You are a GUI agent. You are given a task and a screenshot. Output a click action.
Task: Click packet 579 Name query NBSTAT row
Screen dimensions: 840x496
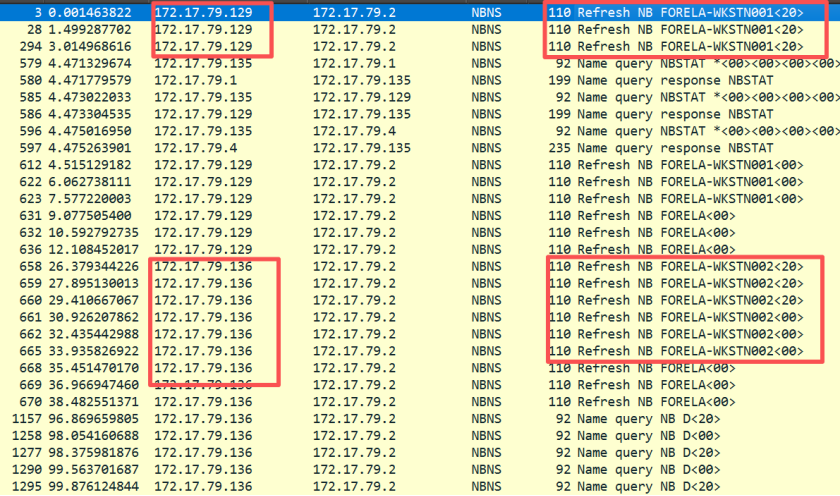tap(420, 63)
